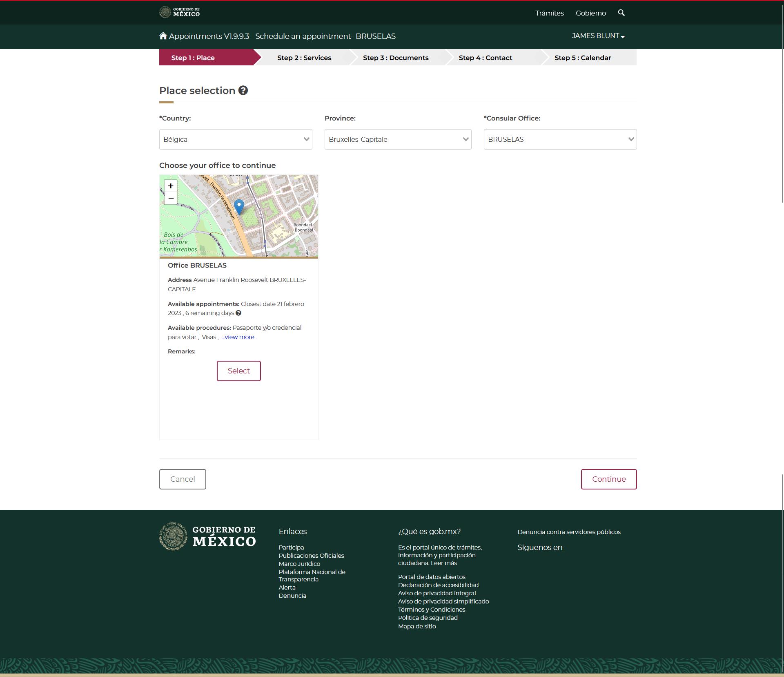Expand the JAMES BLUNT user menu
784x677 pixels.
pos(598,36)
